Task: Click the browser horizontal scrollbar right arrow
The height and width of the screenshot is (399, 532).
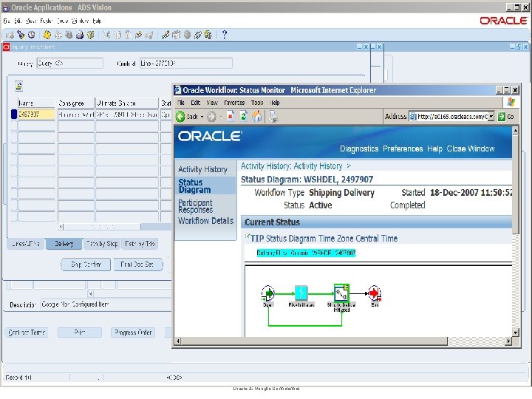Action: (508, 341)
